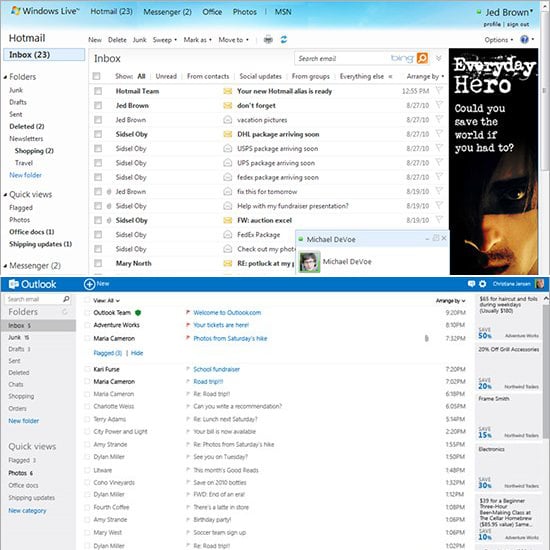
Task: Click the refresh icon beside Outlook Folders heading
Action: click(x=65, y=311)
